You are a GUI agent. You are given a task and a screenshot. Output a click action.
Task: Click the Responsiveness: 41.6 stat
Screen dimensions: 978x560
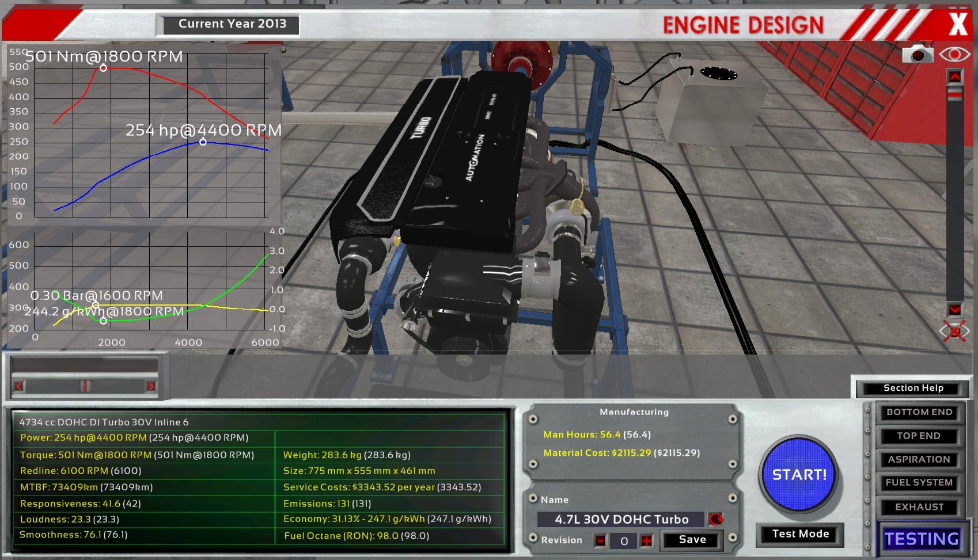pyautogui.click(x=80, y=504)
